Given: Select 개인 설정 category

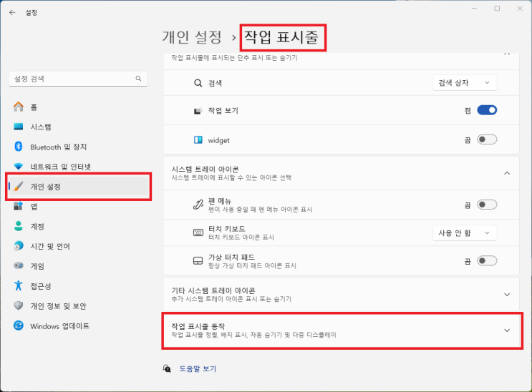Looking at the screenshot, I should [x=78, y=186].
